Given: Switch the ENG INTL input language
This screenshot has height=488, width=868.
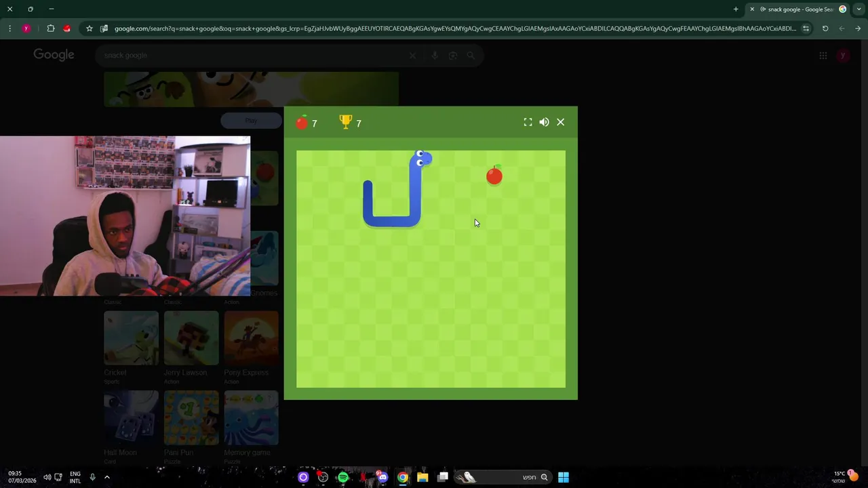Looking at the screenshot, I should (x=75, y=477).
